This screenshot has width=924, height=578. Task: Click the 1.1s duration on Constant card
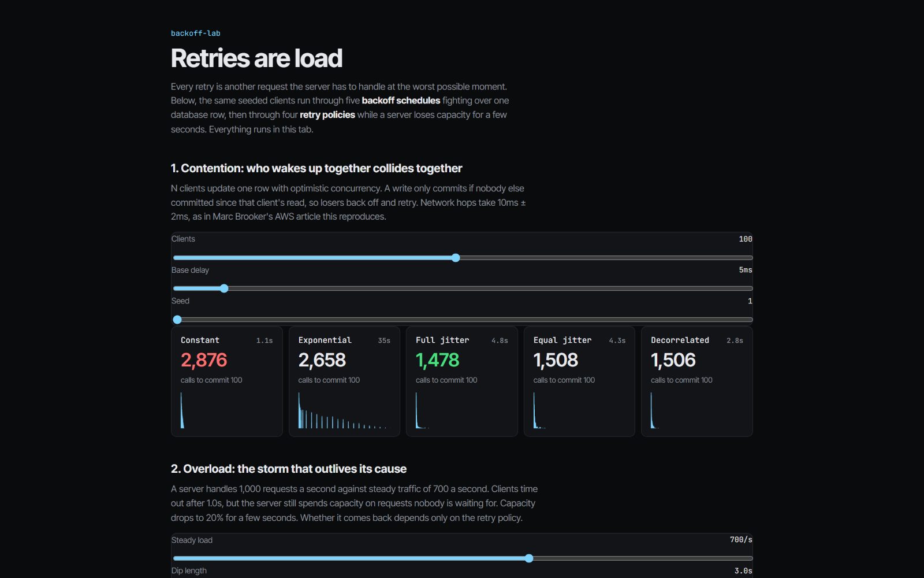click(264, 340)
